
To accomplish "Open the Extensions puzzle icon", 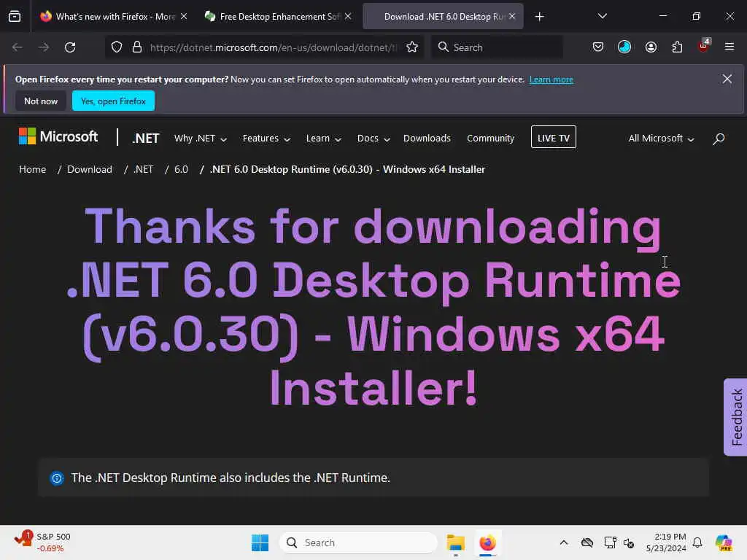I will [x=677, y=47].
